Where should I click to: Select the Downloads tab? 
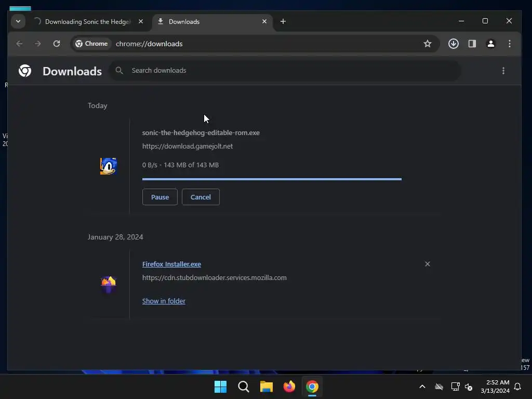[212, 22]
